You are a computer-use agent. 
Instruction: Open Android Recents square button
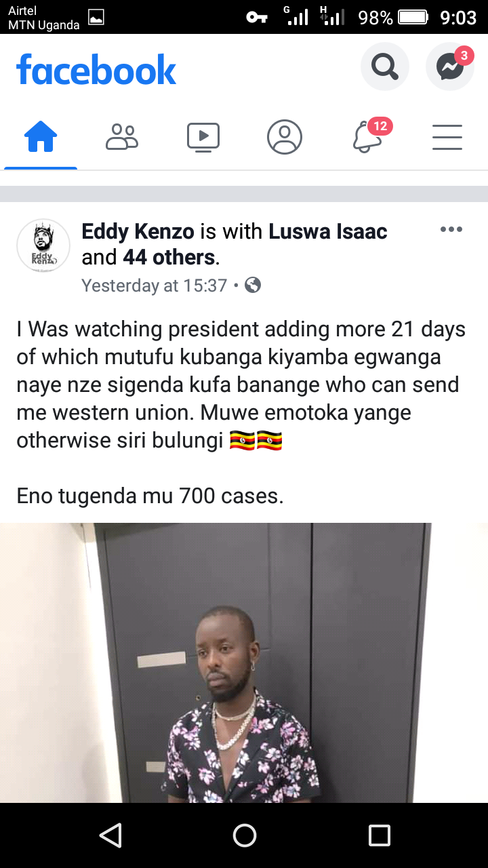[x=380, y=835]
